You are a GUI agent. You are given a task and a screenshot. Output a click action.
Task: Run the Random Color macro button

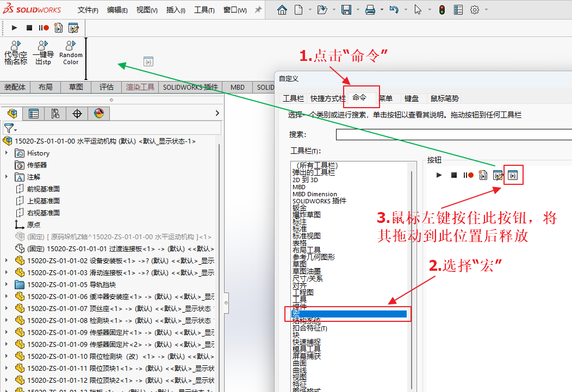pos(71,53)
